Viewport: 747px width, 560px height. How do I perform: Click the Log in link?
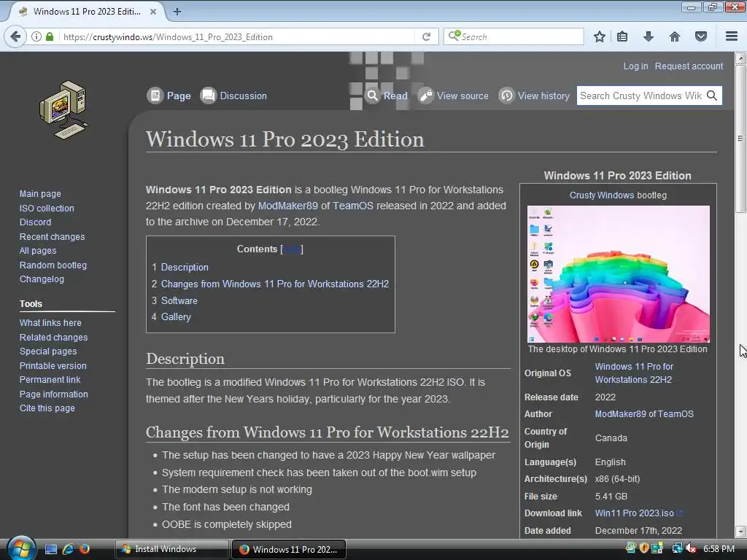[635, 66]
